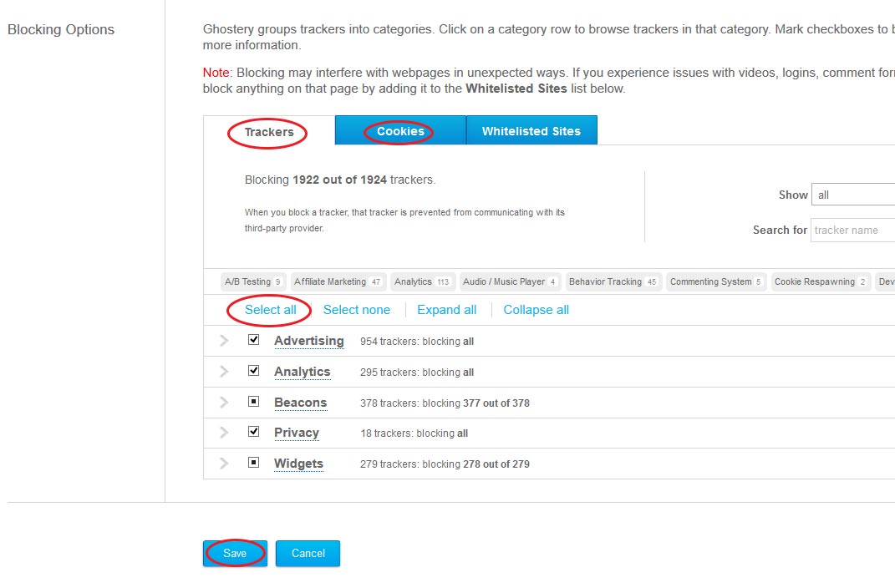Click the Widgets category name

[x=298, y=464]
